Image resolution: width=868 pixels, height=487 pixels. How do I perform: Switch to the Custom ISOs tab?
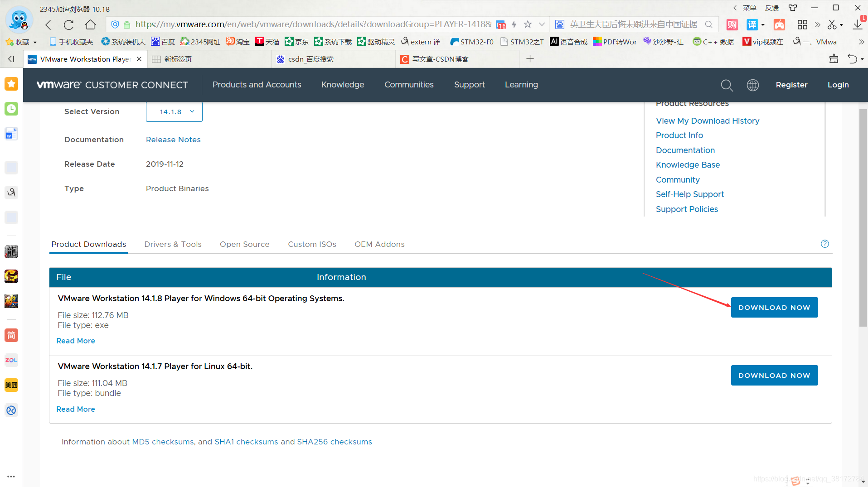(x=312, y=244)
